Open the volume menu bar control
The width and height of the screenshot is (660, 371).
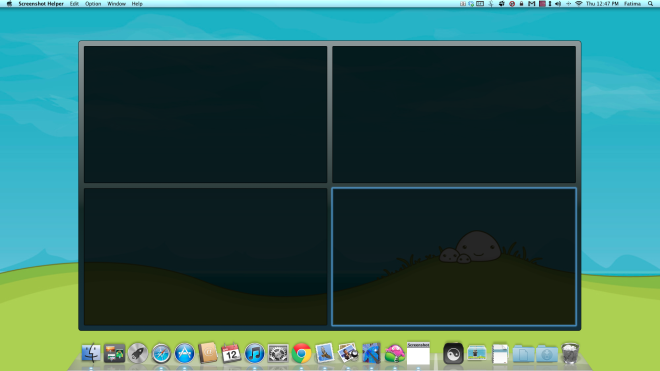click(x=558, y=4)
